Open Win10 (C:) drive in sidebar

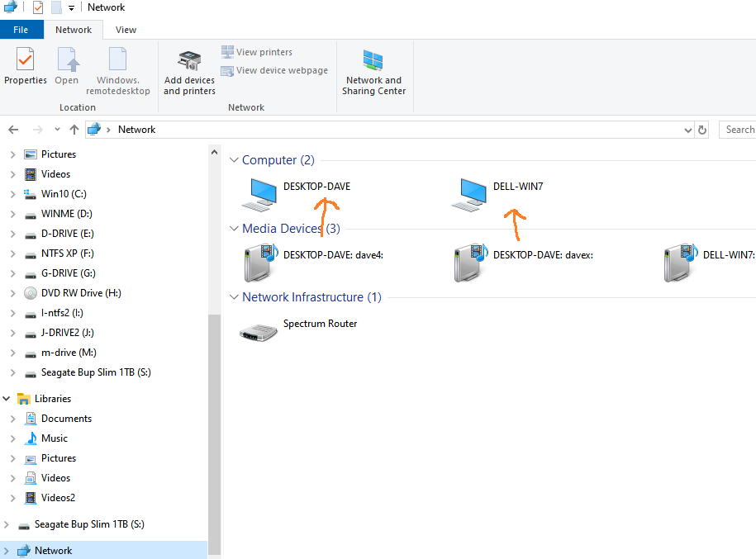point(64,194)
